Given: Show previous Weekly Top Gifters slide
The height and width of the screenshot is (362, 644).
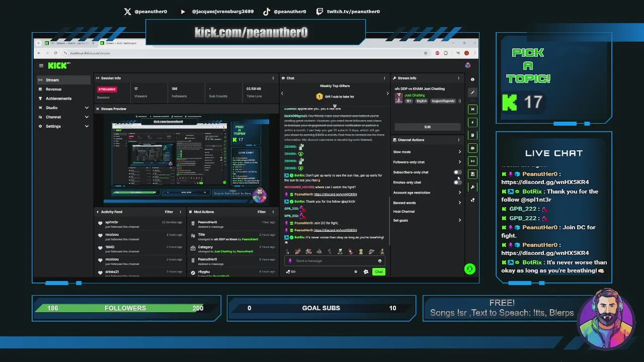Looking at the screenshot, I should (x=282, y=93).
